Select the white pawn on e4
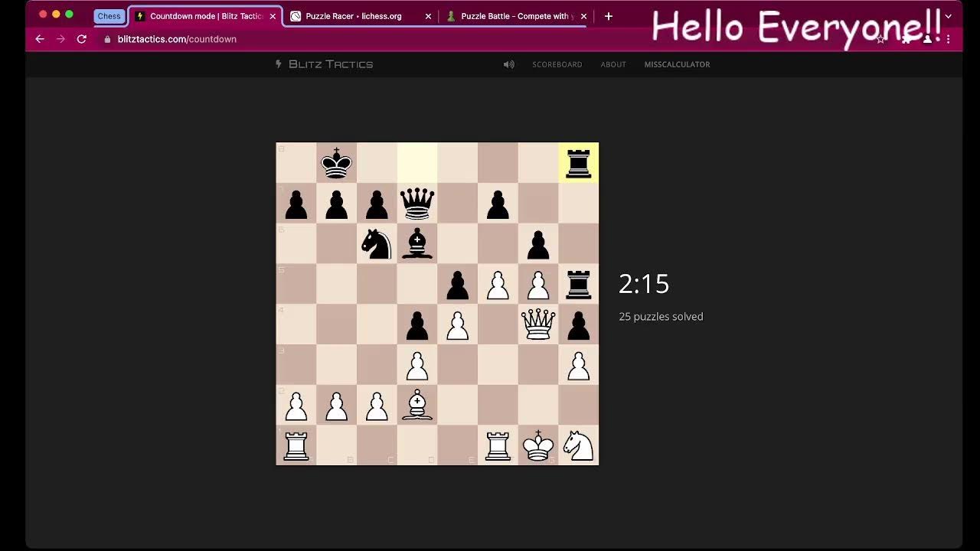This screenshot has width=980, height=551. click(457, 324)
